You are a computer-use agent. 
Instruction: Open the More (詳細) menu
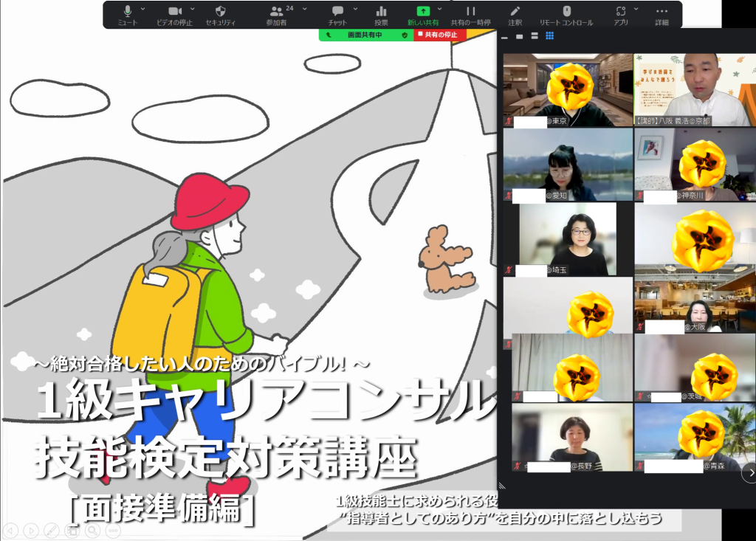(661, 12)
